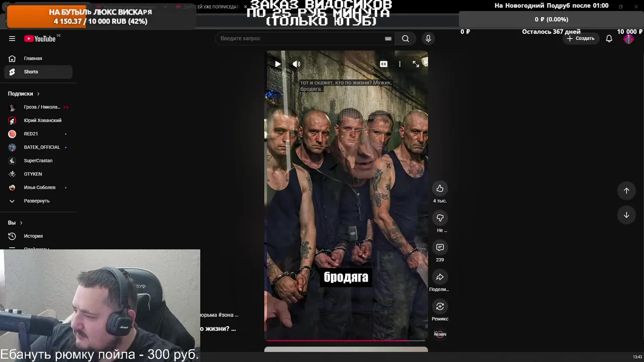
Task: Open BATEK_OFFICIAL channel
Action: pyautogui.click(x=38, y=147)
